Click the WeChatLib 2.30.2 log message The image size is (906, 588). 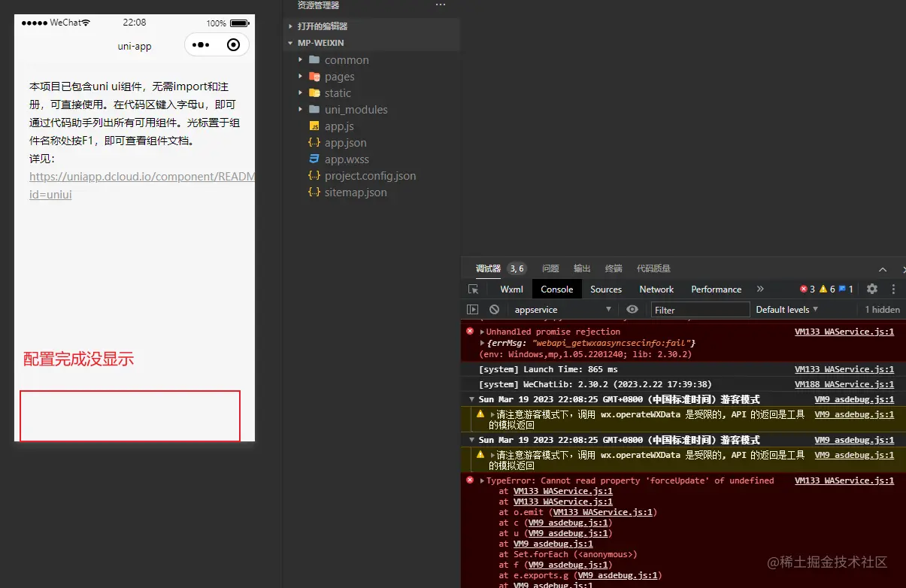point(595,384)
